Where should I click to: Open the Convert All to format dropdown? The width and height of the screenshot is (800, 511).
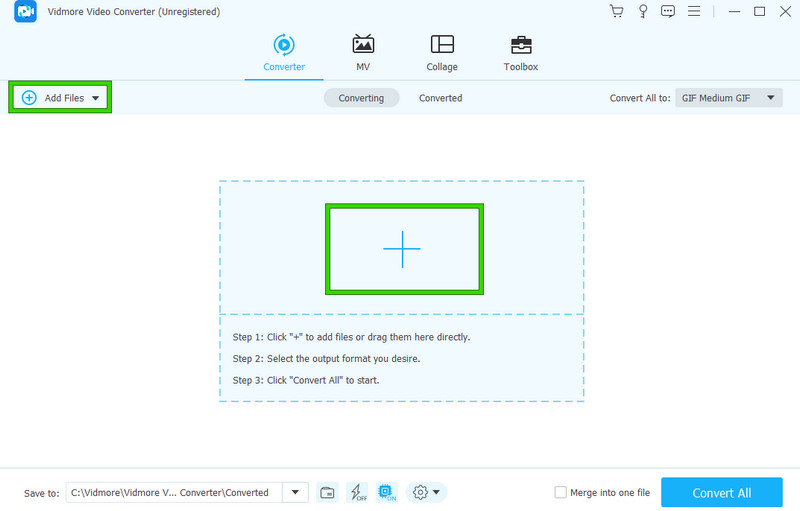(729, 98)
